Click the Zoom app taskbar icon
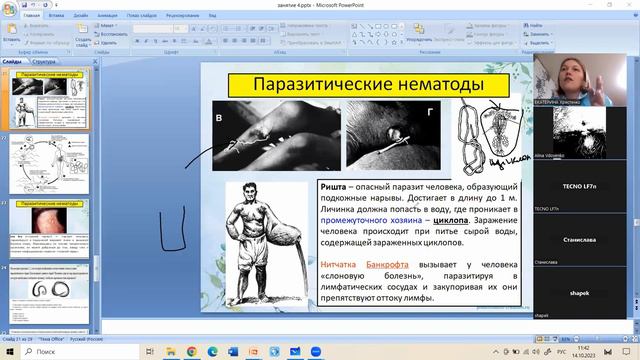The image size is (640, 360). coord(316,351)
